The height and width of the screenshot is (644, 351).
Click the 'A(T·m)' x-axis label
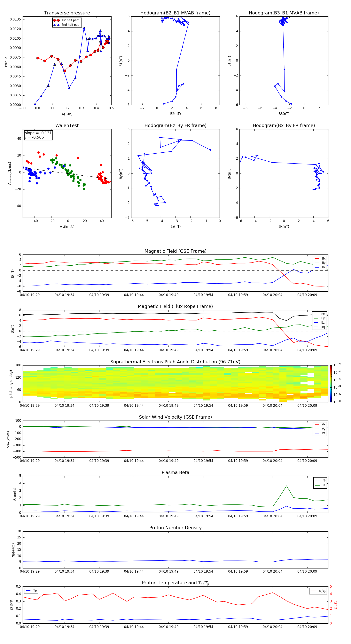pyautogui.click(x=67, y=114)
